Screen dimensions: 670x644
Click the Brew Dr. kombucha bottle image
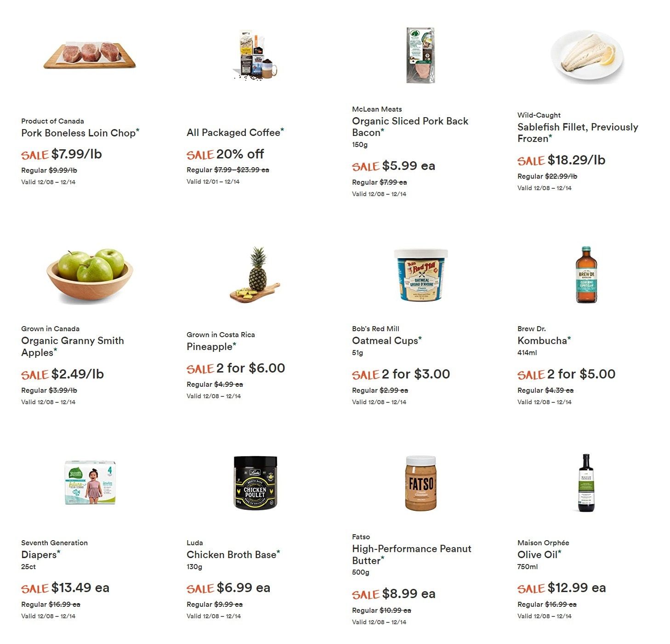[586, 275]
